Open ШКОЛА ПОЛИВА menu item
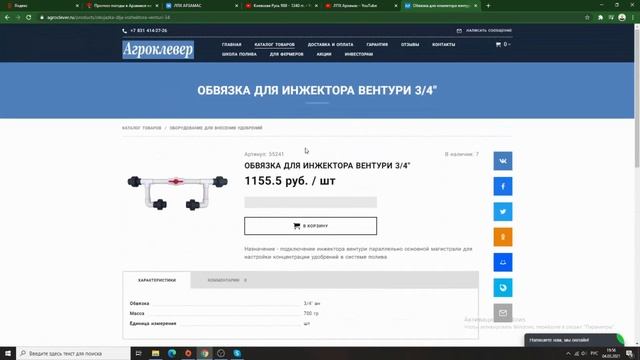This screenshot has width=640, height=360. [239, 54]
